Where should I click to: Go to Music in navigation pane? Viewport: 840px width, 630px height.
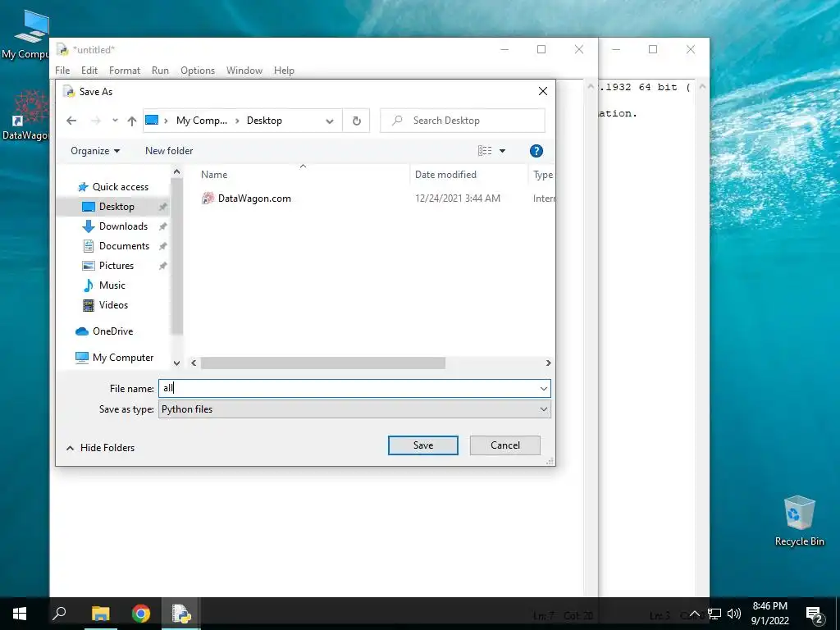click(x=112, y=285)
